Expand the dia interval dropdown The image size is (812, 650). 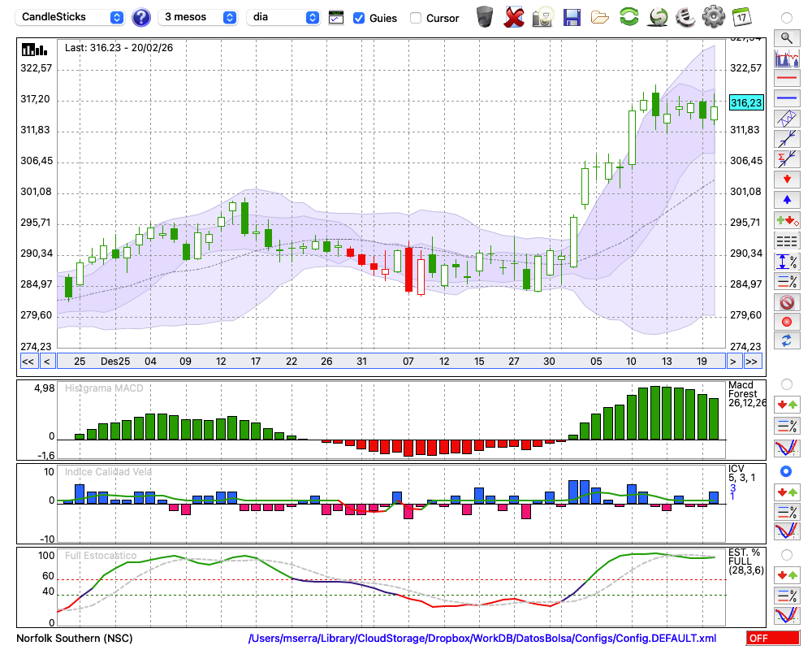[283, 17]
